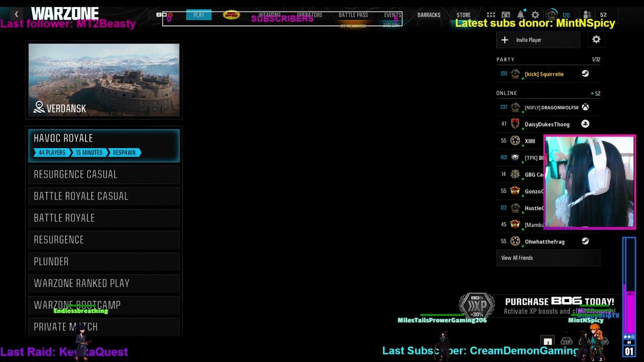Viewport: 644px width, 362px height.
Task: Select WARZONE RANKED PLAY mode
Action: 104,283
